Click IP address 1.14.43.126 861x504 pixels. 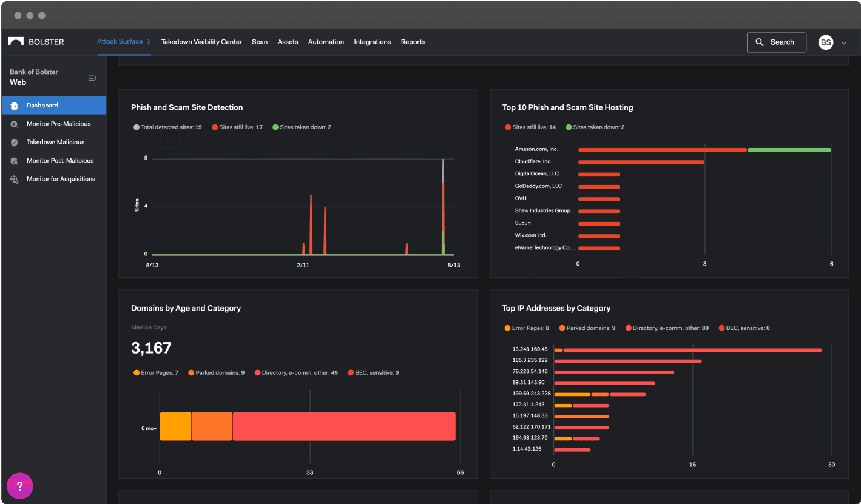click(527, 449)
